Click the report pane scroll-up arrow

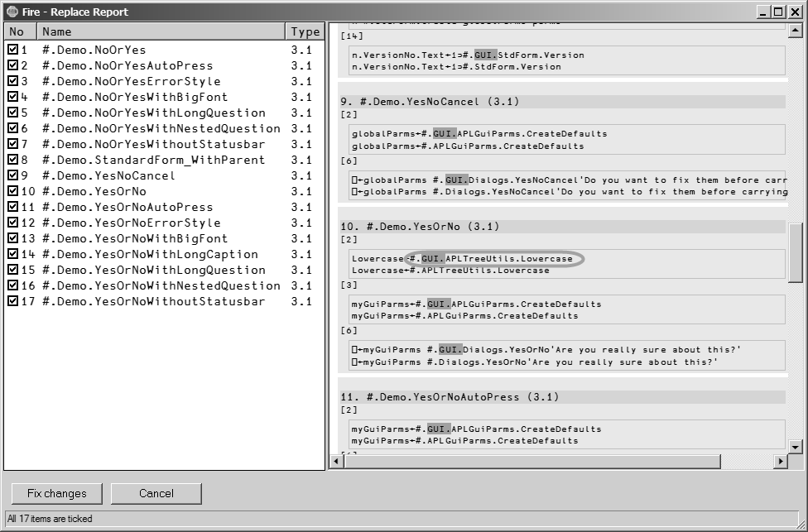click(x=795, y=31)
